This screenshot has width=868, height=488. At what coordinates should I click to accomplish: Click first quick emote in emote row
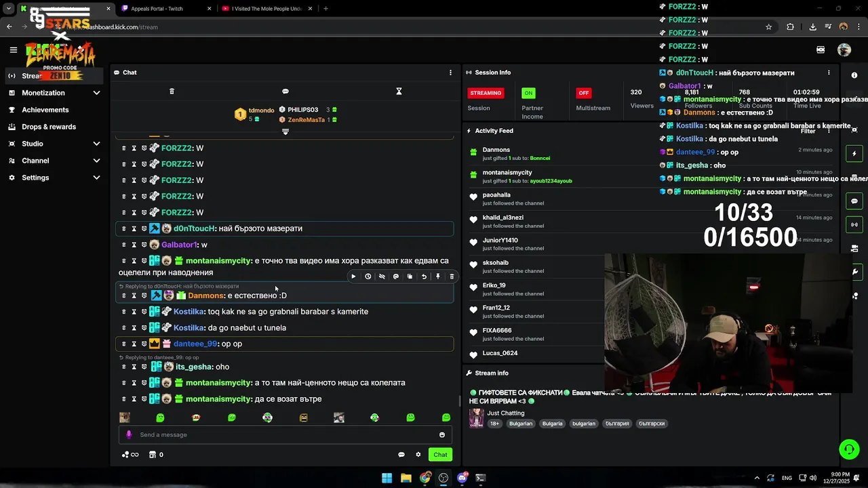(x=124, y=418)
